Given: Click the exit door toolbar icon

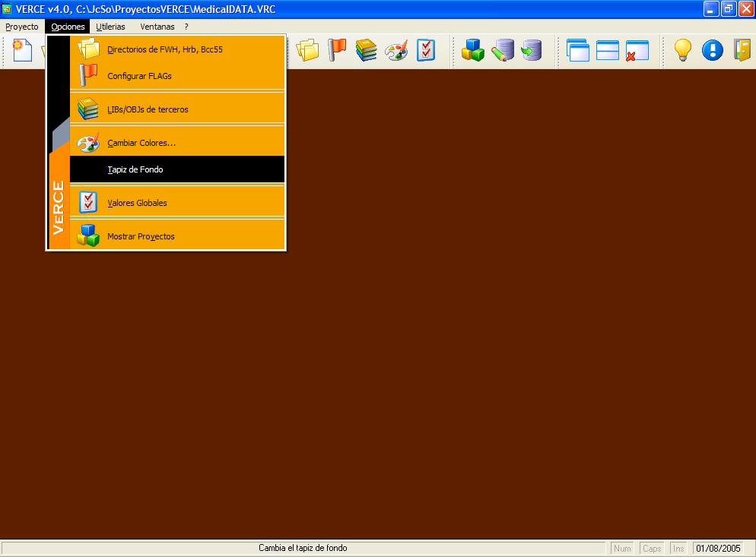Looking at the screenshot, I should pyautogui.click(x=742, y=51).
